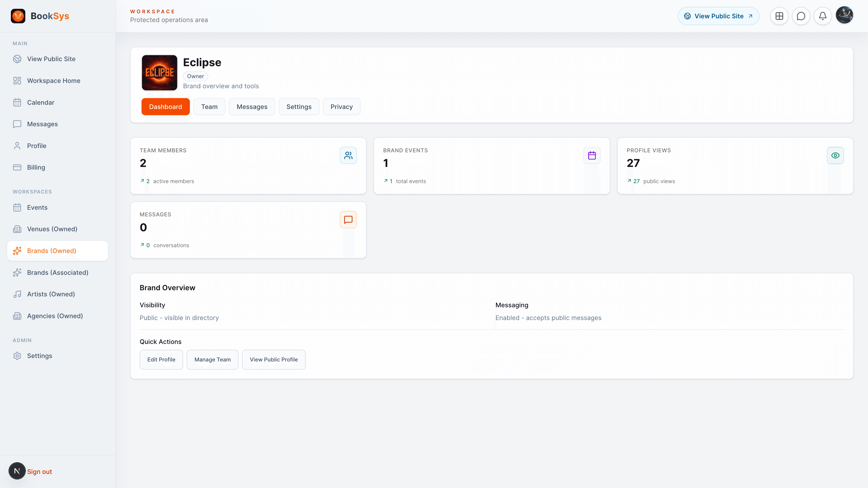Click the Owner role badge

click(195, 76)
